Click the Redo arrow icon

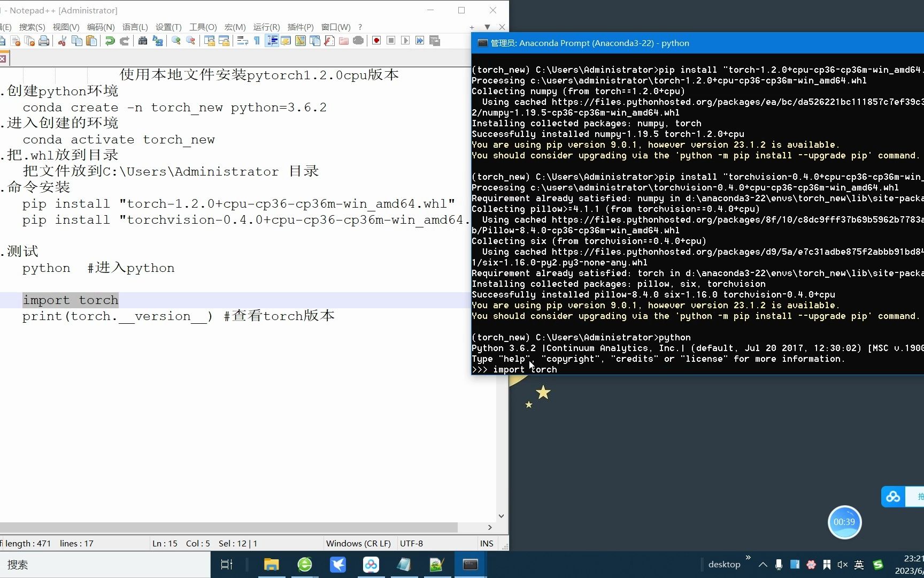[x=125, y=41]
